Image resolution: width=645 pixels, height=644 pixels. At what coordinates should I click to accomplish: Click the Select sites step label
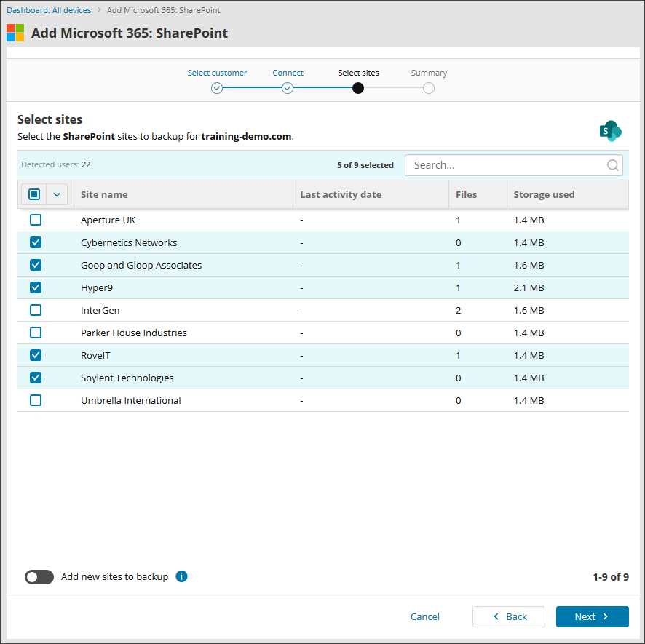358,73
